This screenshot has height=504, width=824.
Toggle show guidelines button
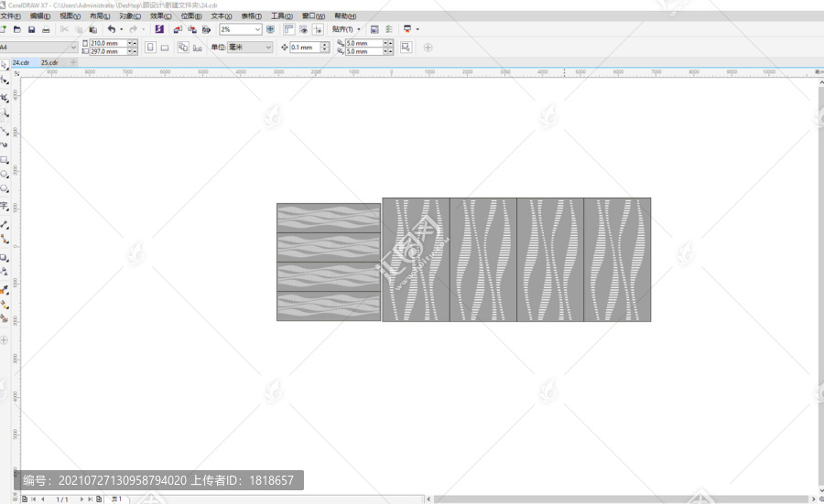click(318, 29)
